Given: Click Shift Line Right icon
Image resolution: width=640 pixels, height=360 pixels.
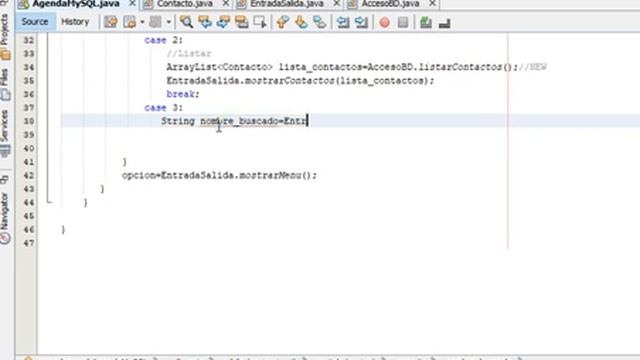Looking at the screenshot, I should click(x=362, y=22).
